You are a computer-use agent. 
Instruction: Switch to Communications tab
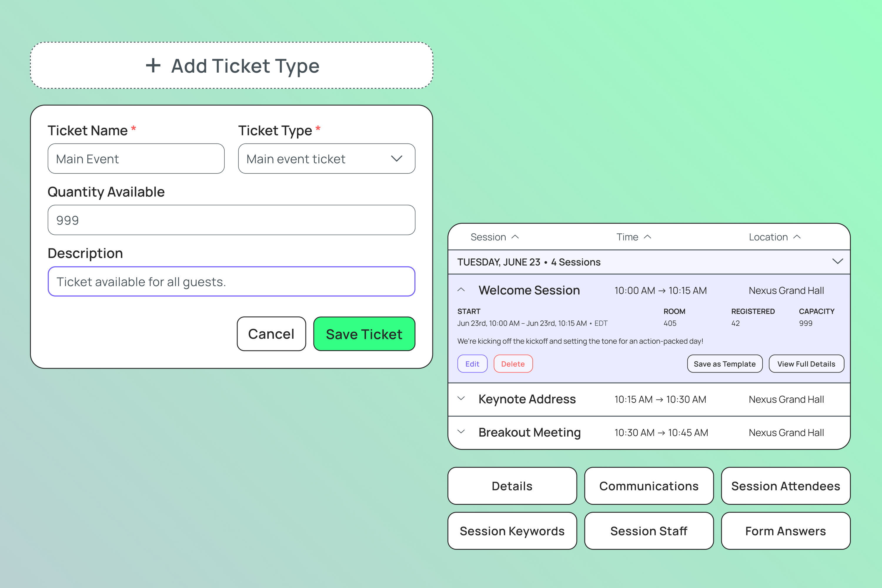coord(649,486)
